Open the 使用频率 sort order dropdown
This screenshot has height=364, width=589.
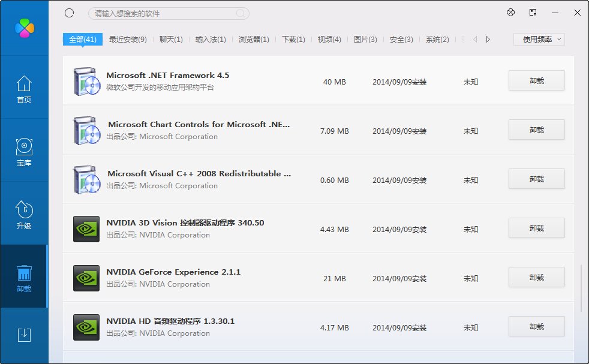coord(538,39)
